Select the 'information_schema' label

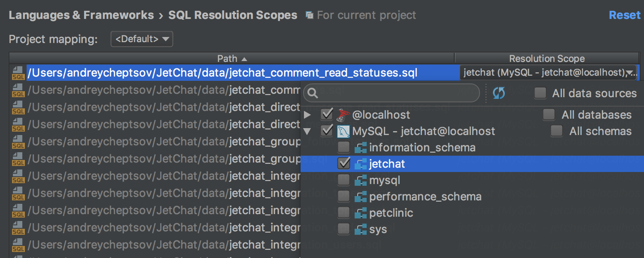(x=422, y=147)
